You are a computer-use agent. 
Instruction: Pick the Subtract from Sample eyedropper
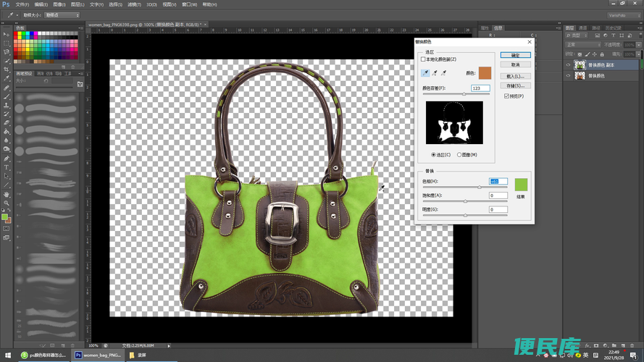pyautogui.click(x=443, y=72)
